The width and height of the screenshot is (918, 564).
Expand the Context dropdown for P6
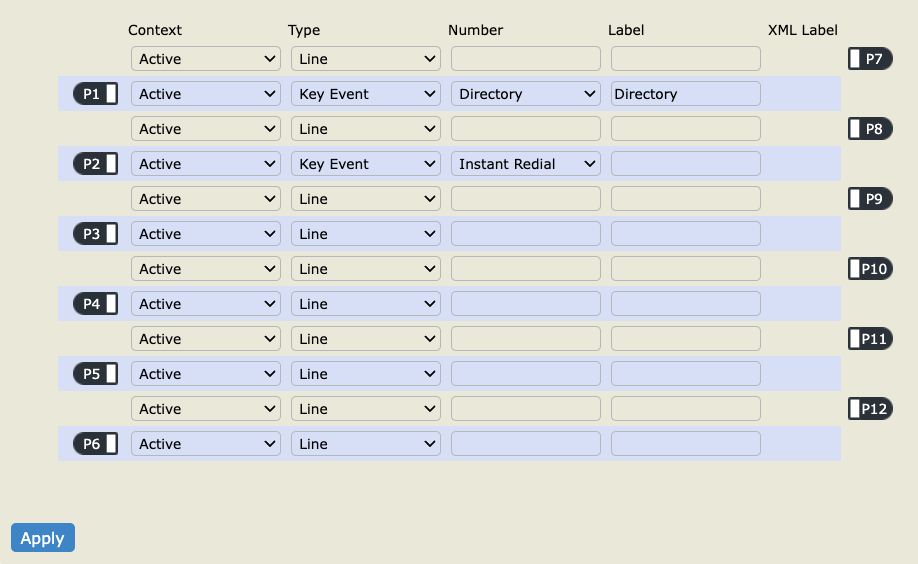click(x=206, y=444)
